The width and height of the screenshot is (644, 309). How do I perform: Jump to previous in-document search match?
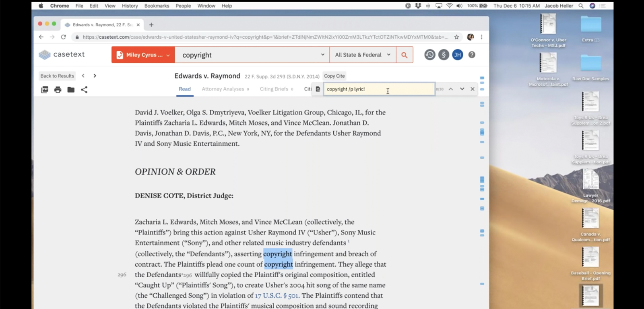pyautogui.click(x=451, y=89)
